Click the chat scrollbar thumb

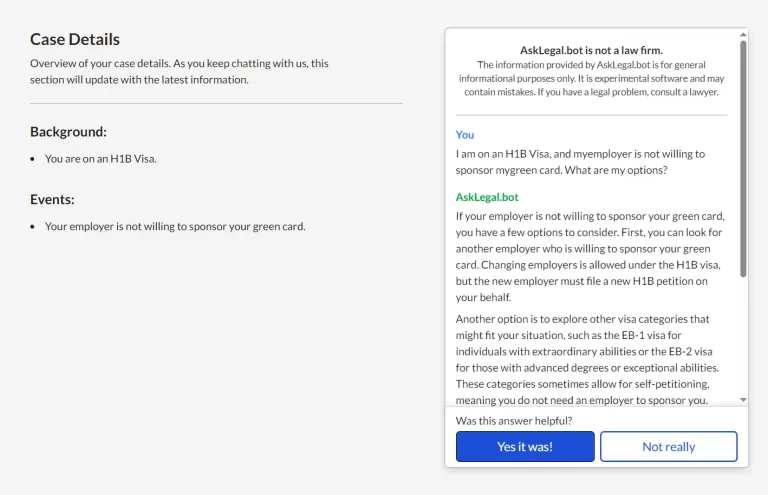click(743, 158)
